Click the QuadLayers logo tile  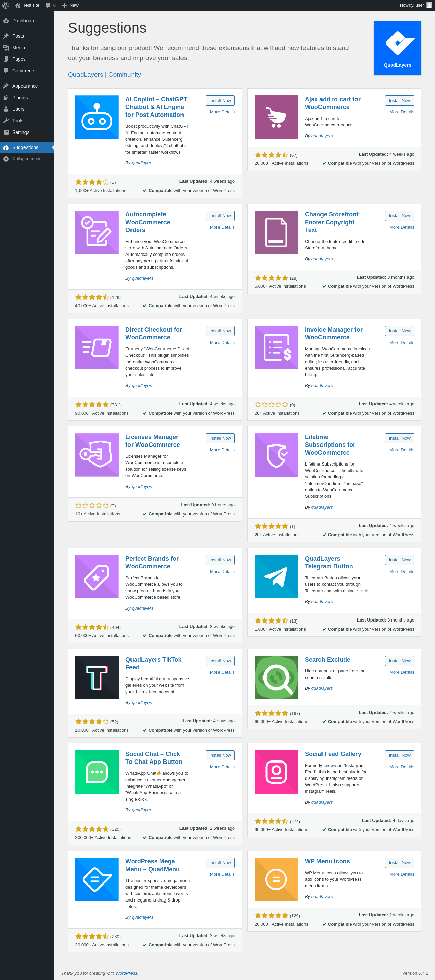[x=397, y=48]
